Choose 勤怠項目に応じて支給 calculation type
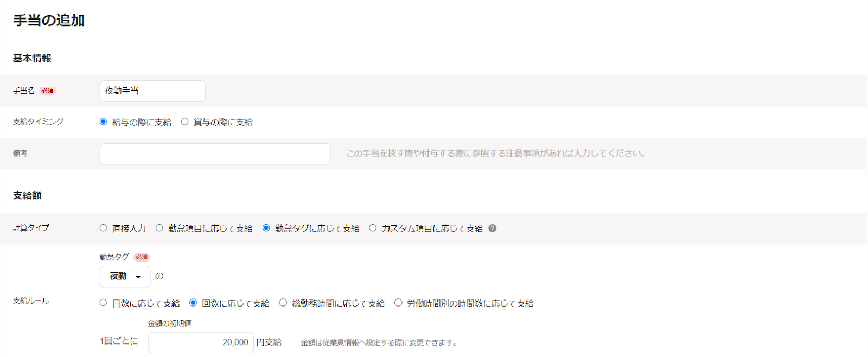This screenshot has height=357, width=868. (159, 228)
